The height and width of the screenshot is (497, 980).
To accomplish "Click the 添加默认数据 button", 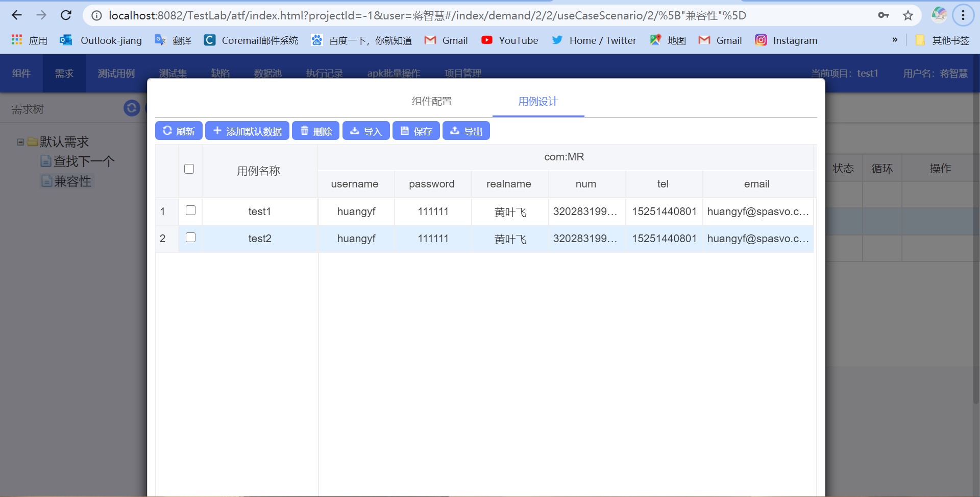I will [247, 131].
